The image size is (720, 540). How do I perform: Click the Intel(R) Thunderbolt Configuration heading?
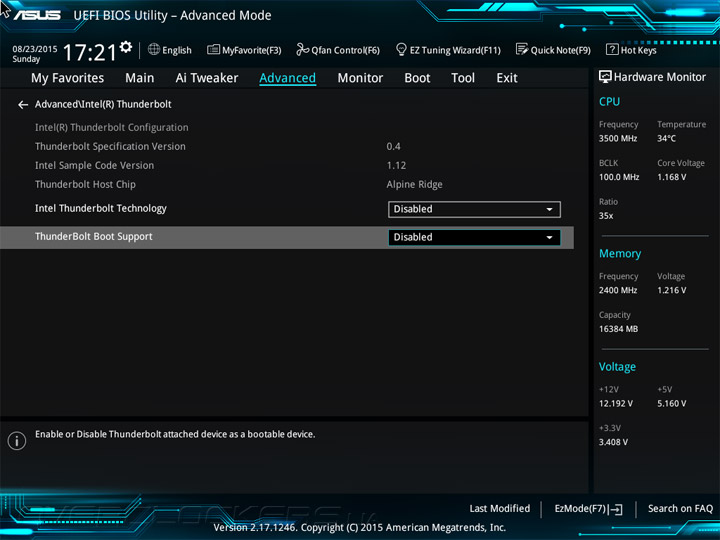pyautogui.click(x=112, y=128)
